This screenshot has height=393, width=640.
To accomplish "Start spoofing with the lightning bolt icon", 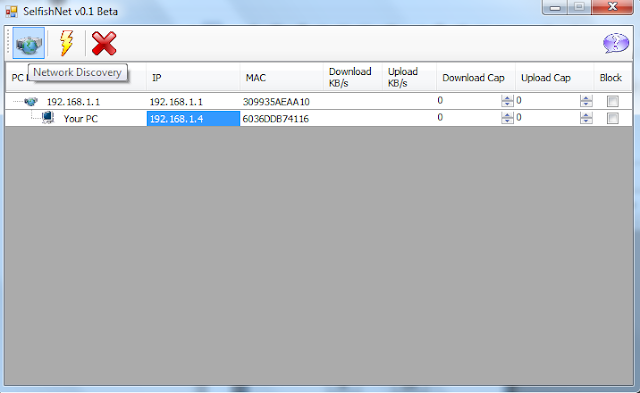I will coord(67,43).
